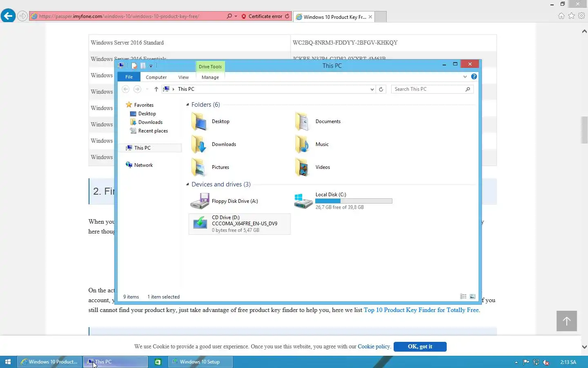Open Explorer Help question mark icon
The image size is (588, 368).
474,76
